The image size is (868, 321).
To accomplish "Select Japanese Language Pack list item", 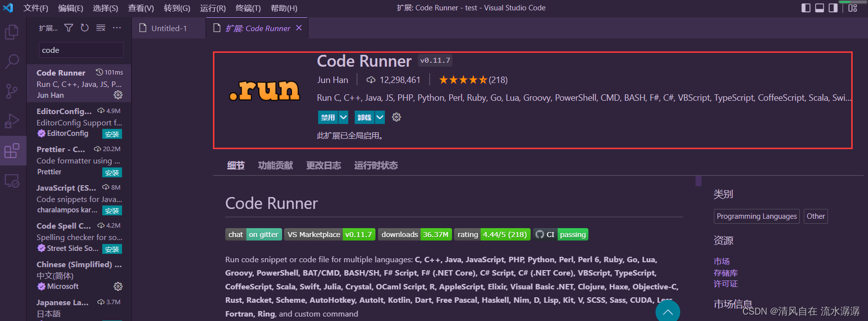I will [x=79, y=308].
